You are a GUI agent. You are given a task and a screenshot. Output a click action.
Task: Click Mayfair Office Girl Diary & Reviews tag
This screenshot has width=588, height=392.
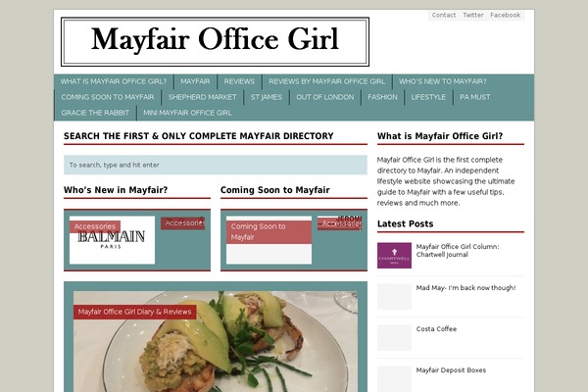click(x=134, y=312)
